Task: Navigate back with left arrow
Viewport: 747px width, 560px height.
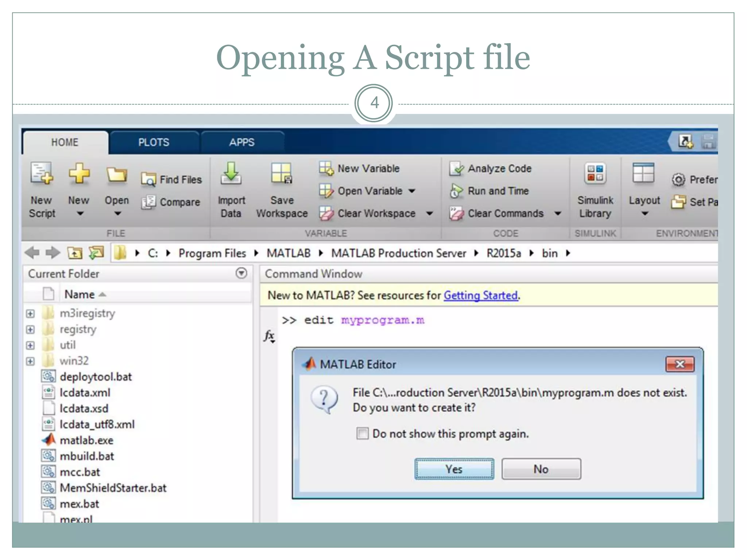Action: point(32,253)
